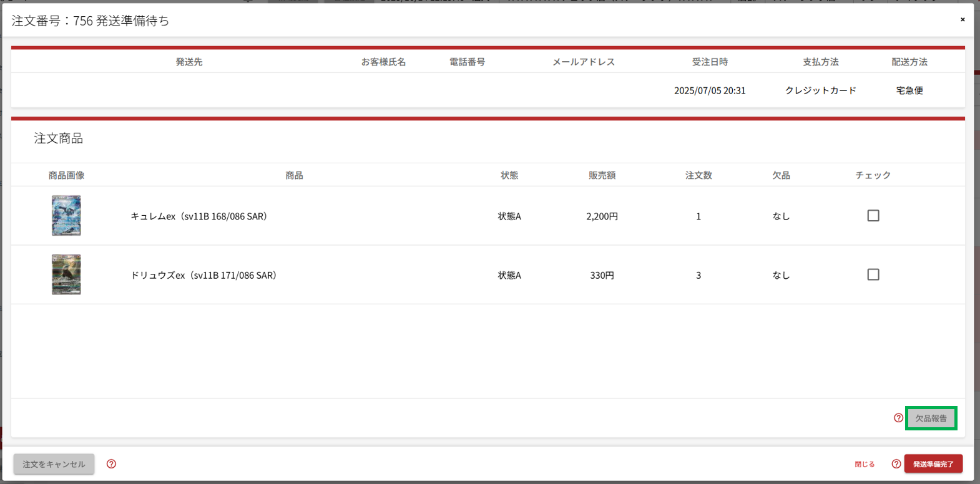
Task: Click the 販売額 column header
Action: coord(602,175)
